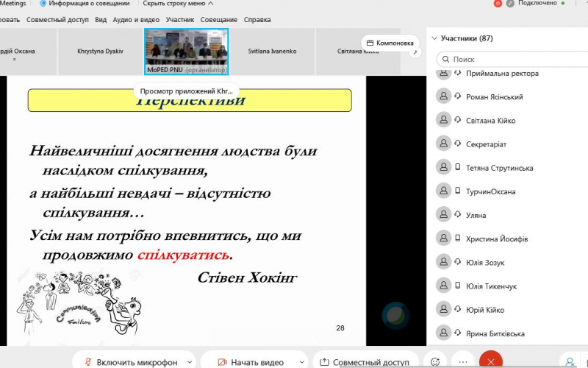This screenshot has width=588, height=368.
Task: Open microphone options dropdown arrow
Action: point(190,362)
